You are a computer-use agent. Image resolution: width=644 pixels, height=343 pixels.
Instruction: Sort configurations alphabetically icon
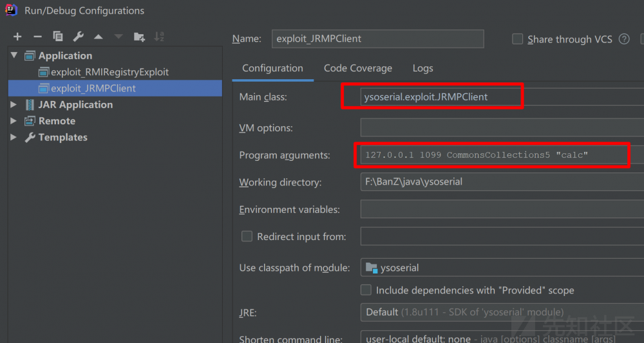pyautogui.click(x=159, y=37)
